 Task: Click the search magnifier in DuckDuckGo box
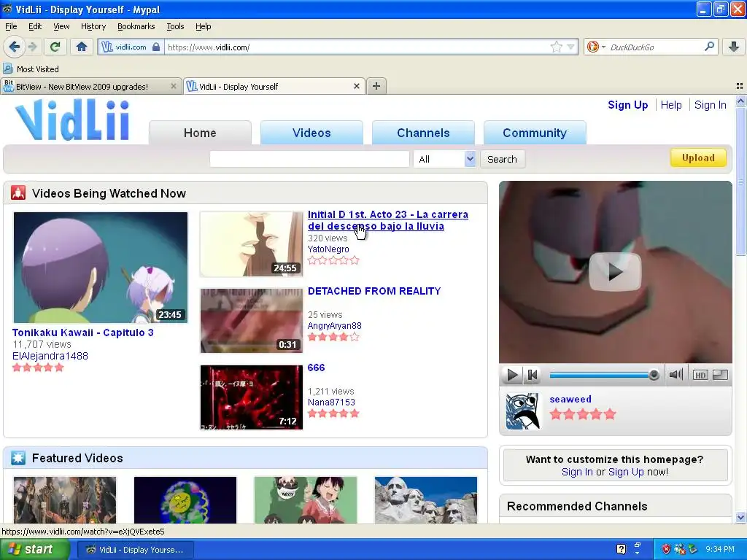tap(709, 47)
